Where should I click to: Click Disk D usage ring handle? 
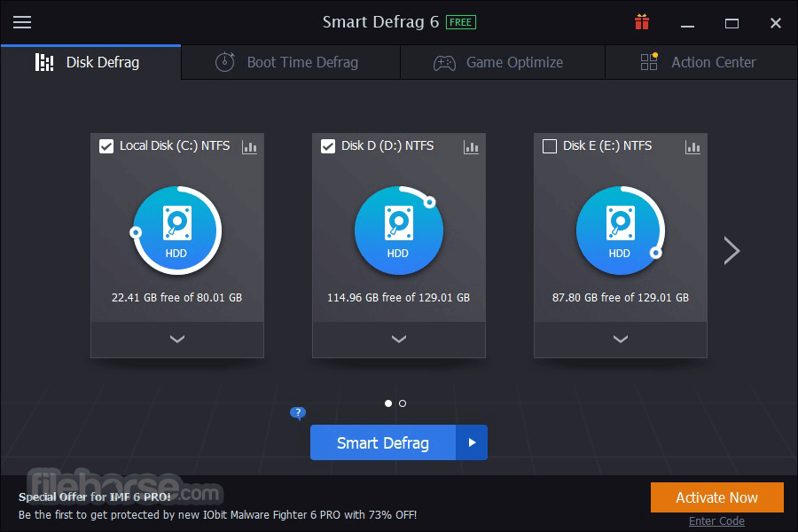click(430, 202)
